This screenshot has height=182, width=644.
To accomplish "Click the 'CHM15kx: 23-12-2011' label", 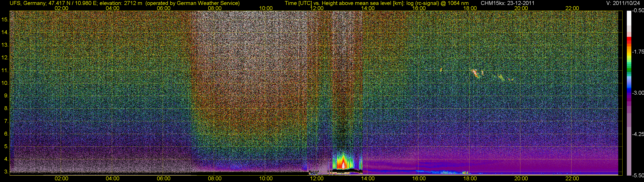I will (x=507, y=3).
